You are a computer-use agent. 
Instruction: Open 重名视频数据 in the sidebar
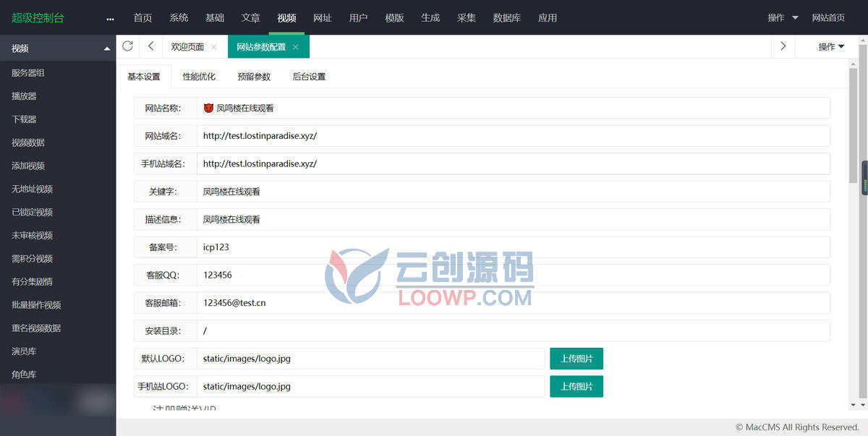coord(36,328)
